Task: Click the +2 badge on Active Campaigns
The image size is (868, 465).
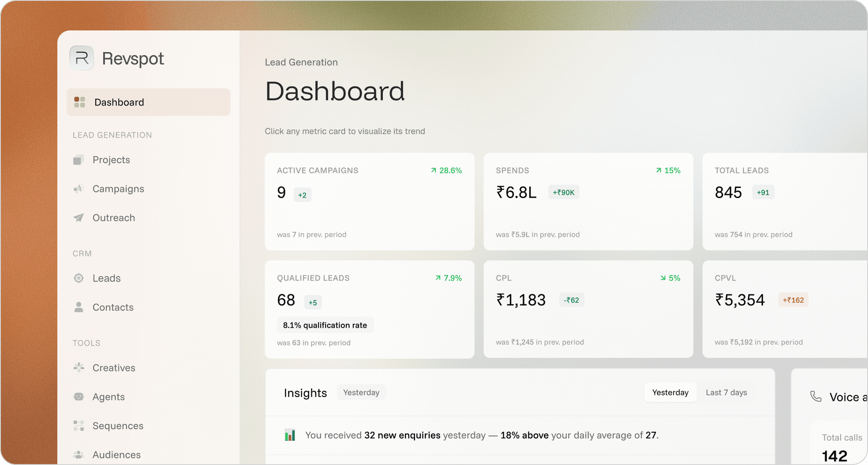Action: click(302, 195)
